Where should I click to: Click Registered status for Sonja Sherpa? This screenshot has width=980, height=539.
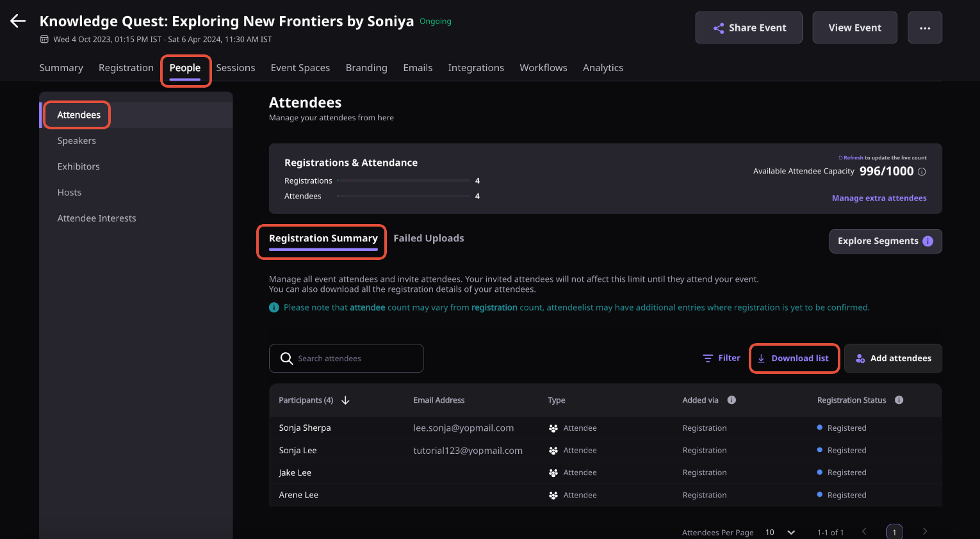(842, 428)
